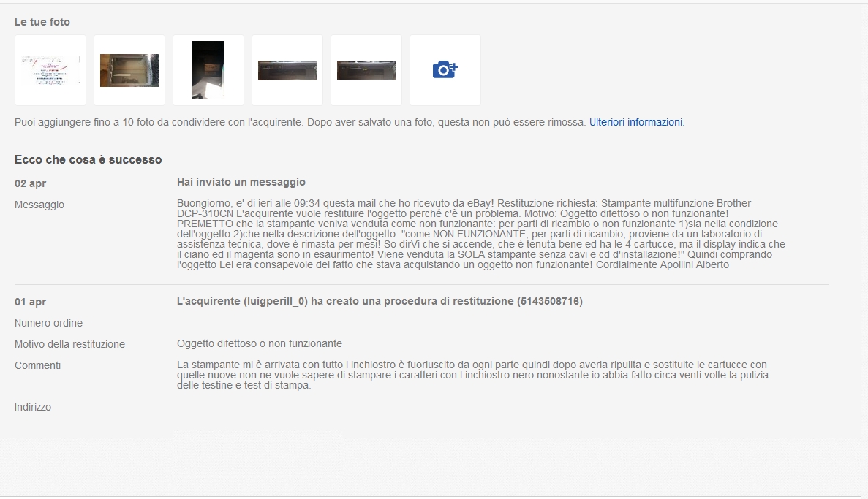Click the 'Ecco che cosa è successo' heading
The width and height of the screenshot is (868, 499).
(x=88, y=159)
